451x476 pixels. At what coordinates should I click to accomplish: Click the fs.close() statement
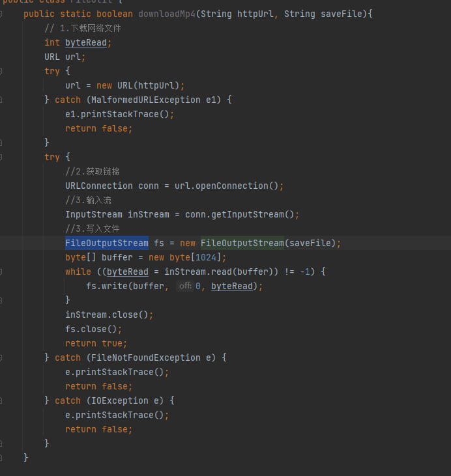94,329
